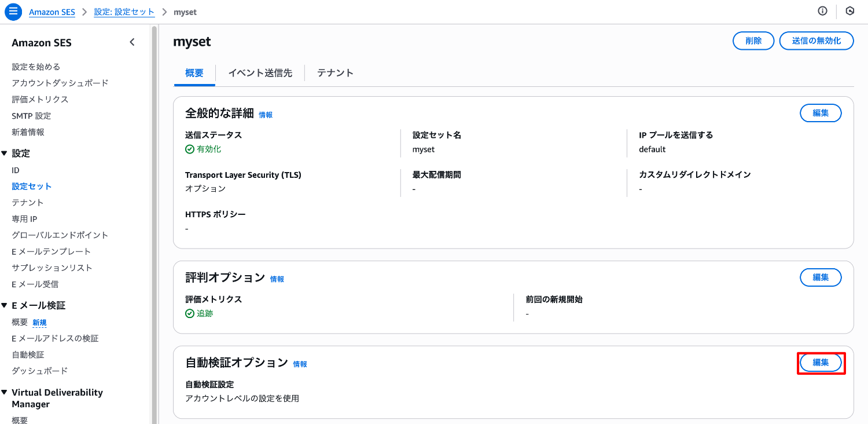Collapse the E メール検証 section

pyautogui.click(x=5, y=305)
